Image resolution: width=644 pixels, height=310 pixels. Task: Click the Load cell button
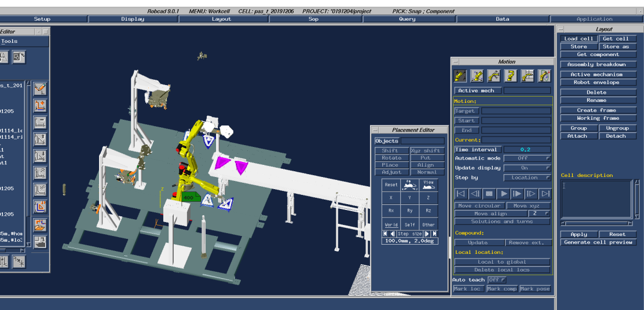click(579, 39)
